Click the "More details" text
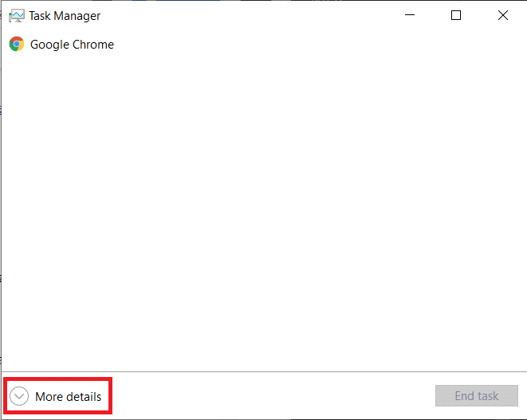 [x=68, y=396]
